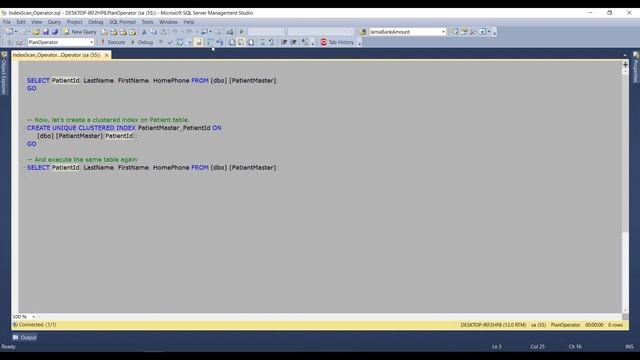Viewport: 640px width, 360px height.
Task: Click the Object Explorer toolbar icon right of find box
Action: 454,32
